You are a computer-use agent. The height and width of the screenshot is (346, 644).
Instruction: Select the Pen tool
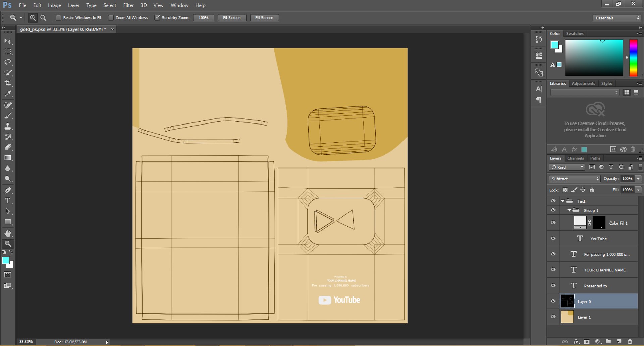tap(8, 190)
